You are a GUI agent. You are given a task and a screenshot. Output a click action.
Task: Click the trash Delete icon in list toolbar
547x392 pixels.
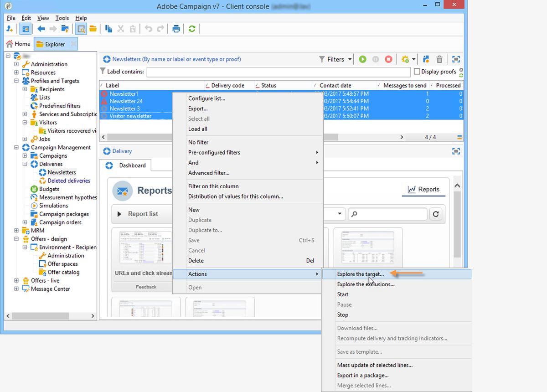pos(439,59)
